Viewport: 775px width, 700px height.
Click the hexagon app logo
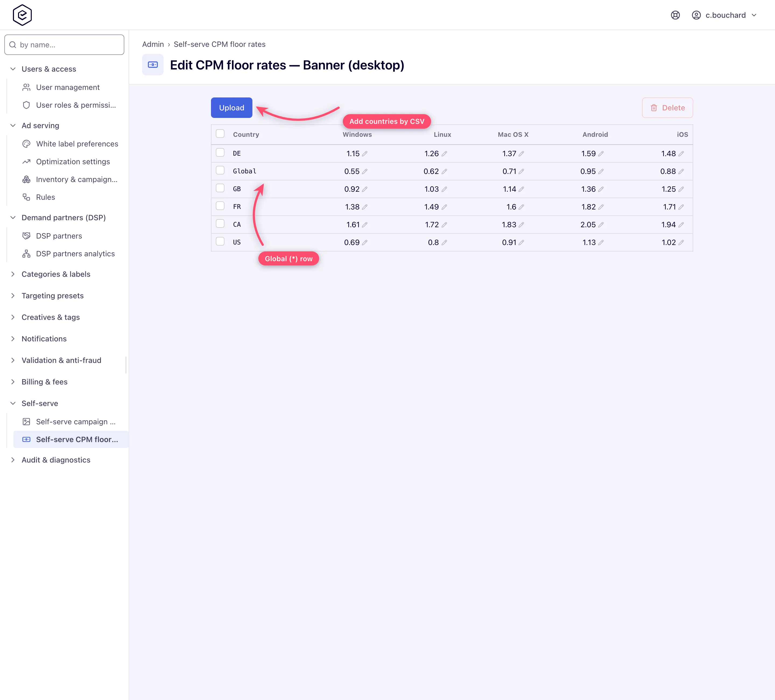pos(22,15)
